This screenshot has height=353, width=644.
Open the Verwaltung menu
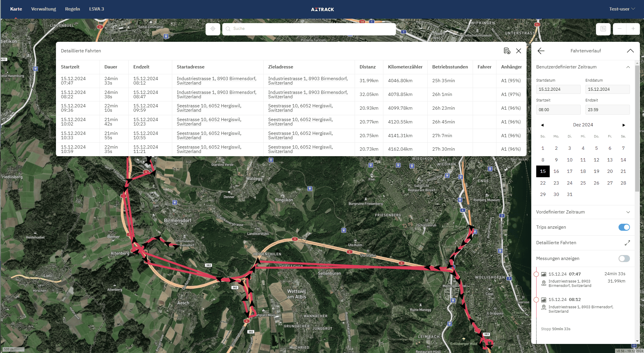[x=43, y=9]
